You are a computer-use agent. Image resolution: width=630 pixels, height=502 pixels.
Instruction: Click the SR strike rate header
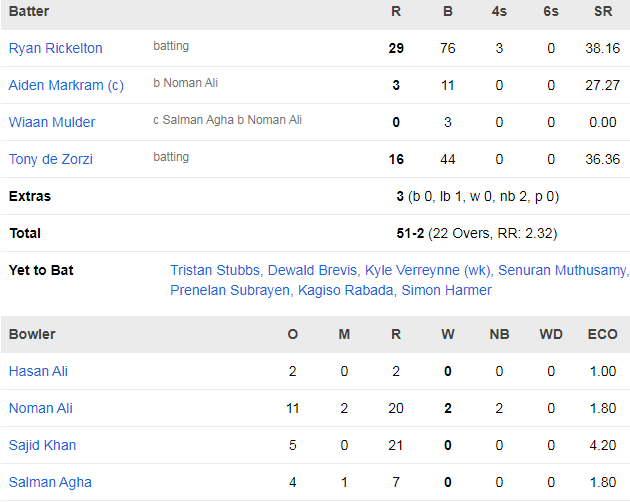tap(603, 11)
